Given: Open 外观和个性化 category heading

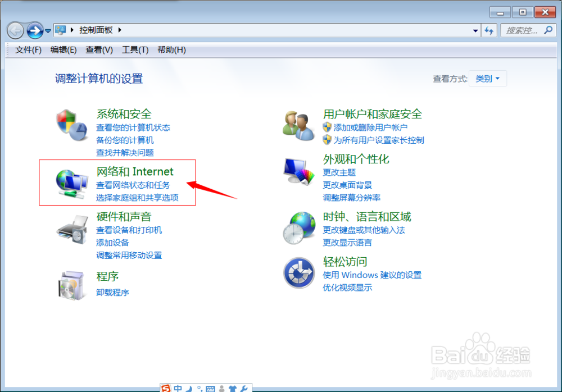Looking at the screenshot, I should 356,159.
